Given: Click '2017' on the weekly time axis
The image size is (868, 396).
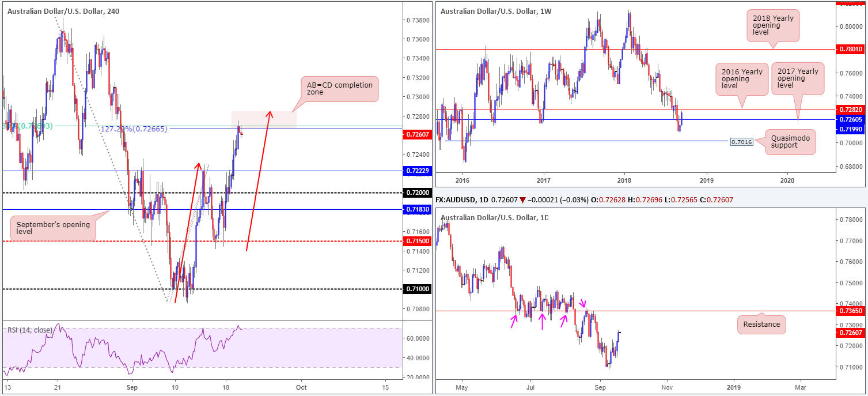Looking at the screenshot, I should [x=543, y=180].
